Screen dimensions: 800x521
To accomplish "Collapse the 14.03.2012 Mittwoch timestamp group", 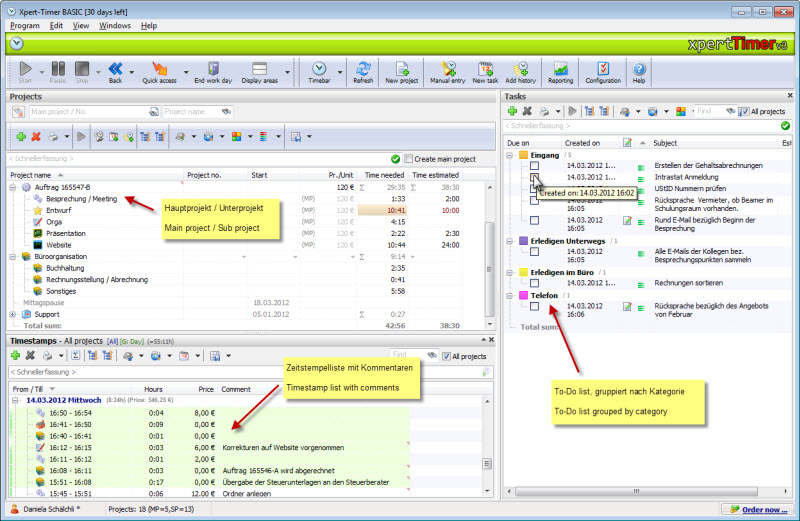I will click(x=15, y=400).
